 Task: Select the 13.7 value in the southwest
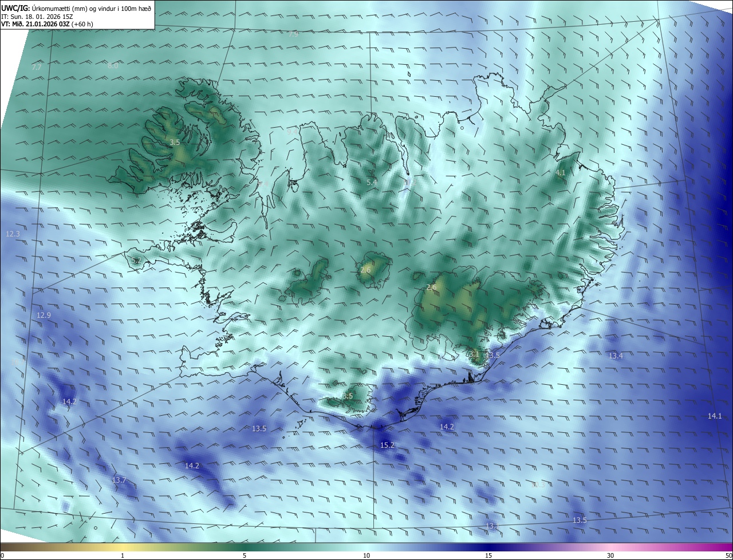tap(119, 480)
